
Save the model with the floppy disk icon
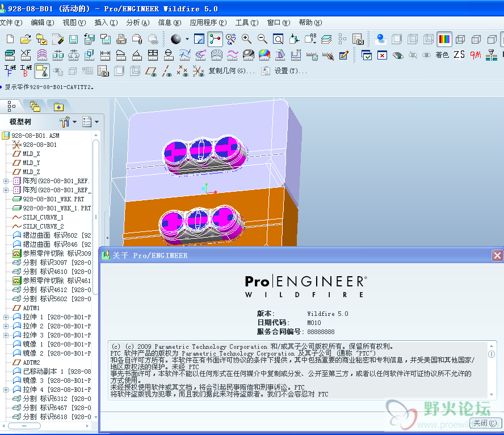74,39
